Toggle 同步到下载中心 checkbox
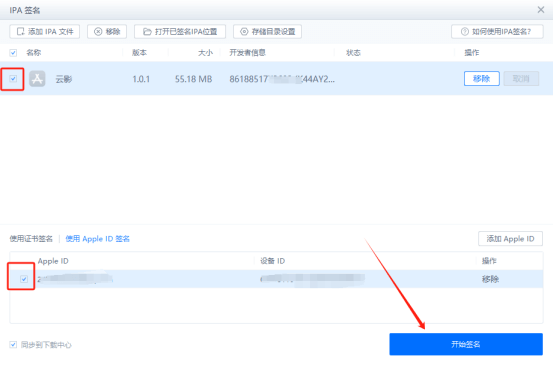The image size is (553, 369). pyautogui.click(x=13, y=345)
